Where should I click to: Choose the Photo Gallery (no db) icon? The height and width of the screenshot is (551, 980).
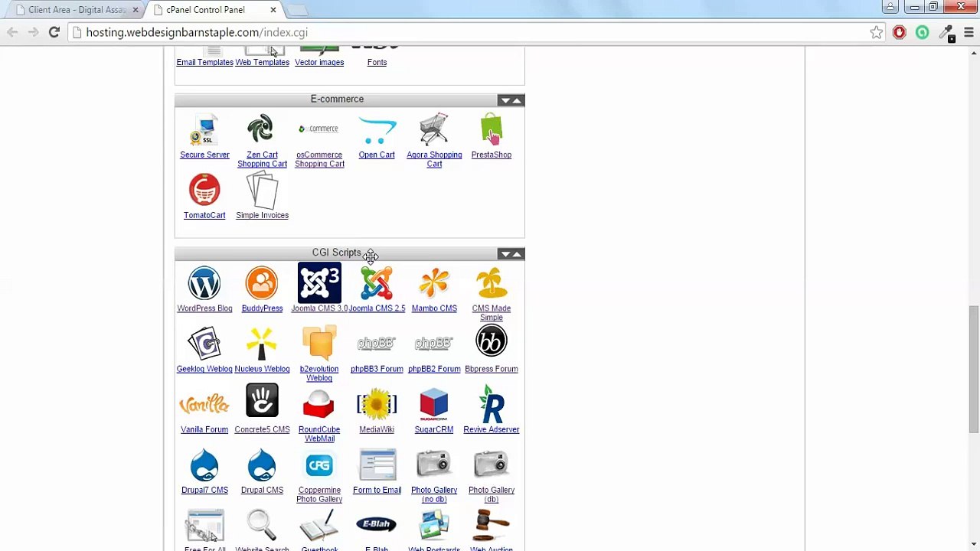pos(434,465)
